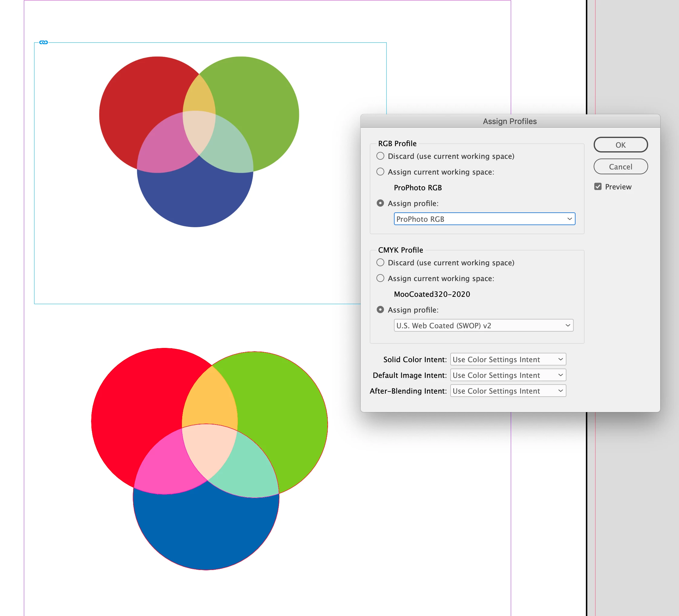The height and width of the screenshot is (616, 679).
Task: Click the linked image chain icon
Action: tap(44, 42)
